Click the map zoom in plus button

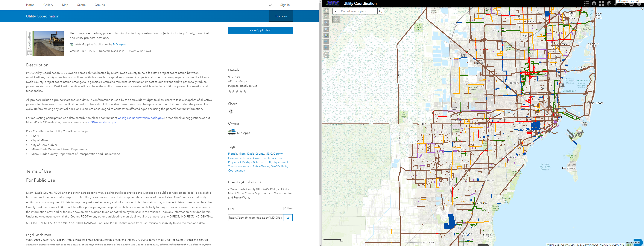(x=326, y=11)
